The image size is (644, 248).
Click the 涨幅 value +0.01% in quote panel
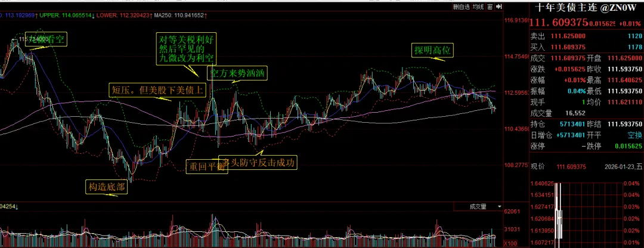click(x=575, y=80)
